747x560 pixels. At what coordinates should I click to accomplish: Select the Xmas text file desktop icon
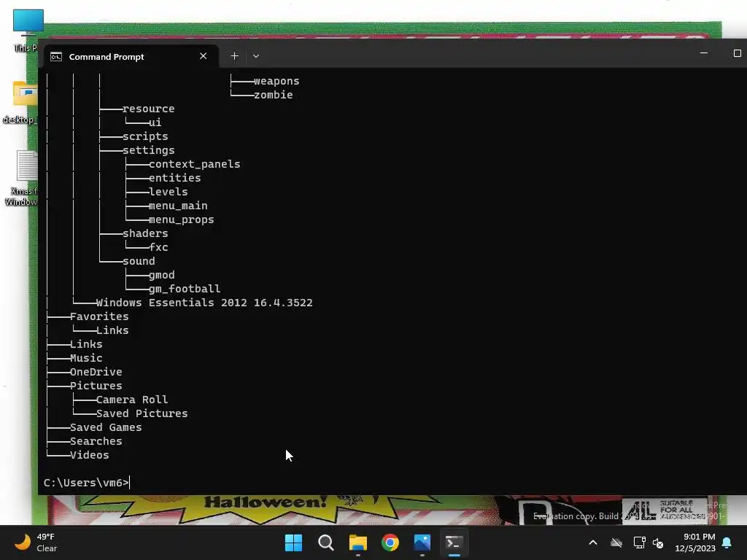[23, 178]
